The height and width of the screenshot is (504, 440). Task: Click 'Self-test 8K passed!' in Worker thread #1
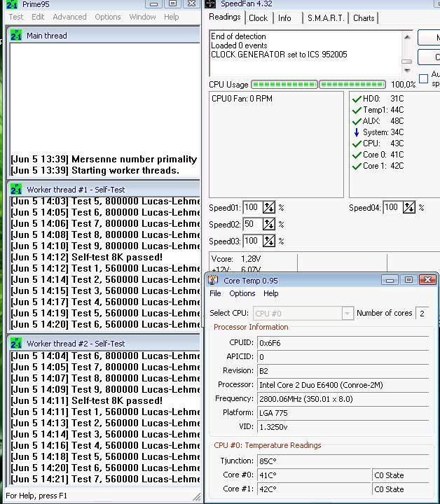[117, 257]
